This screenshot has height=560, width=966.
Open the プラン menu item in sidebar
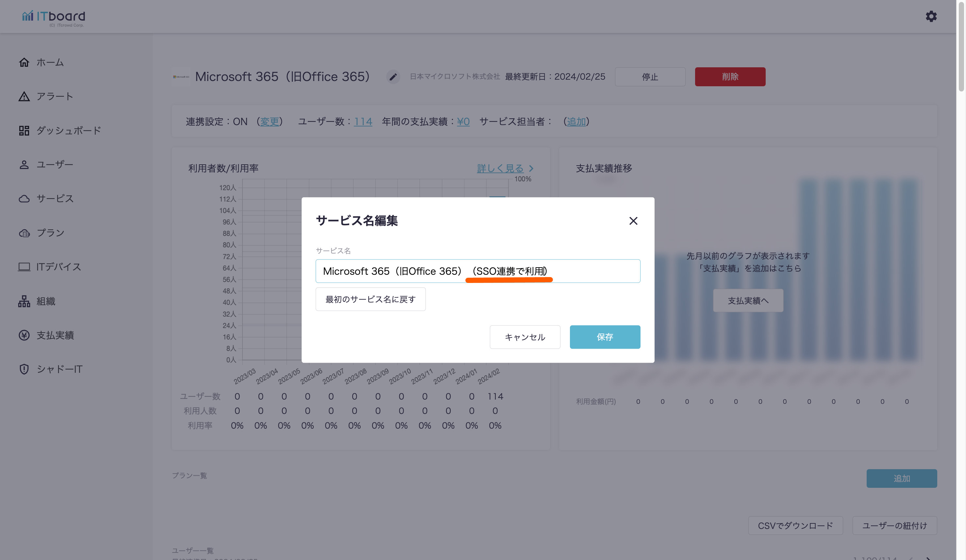[x=50, y=233]
